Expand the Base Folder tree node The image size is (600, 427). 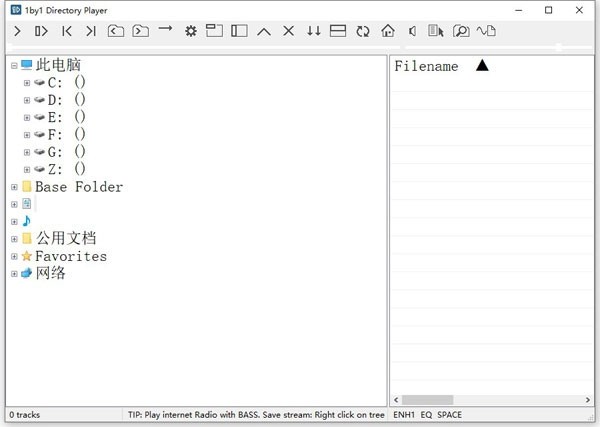[14, 187]
